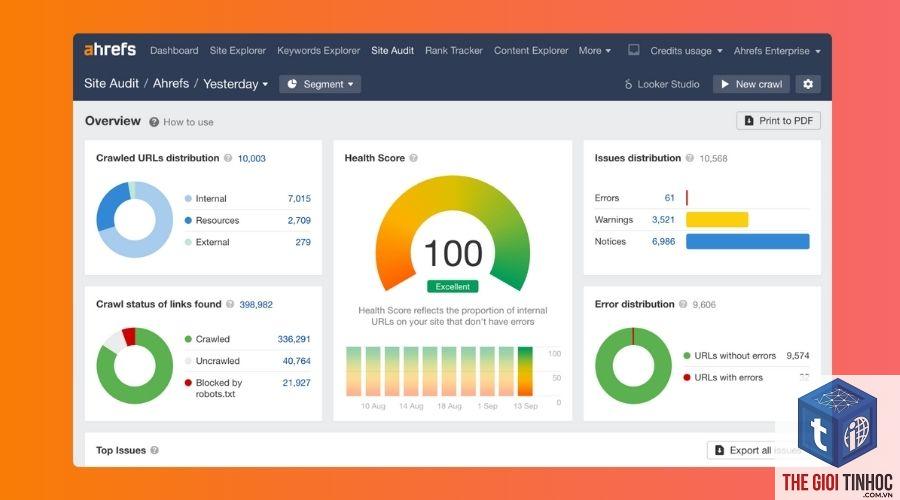Click External count 279
900x500 pixels.
pyautogui.click(x=303, y=242)
